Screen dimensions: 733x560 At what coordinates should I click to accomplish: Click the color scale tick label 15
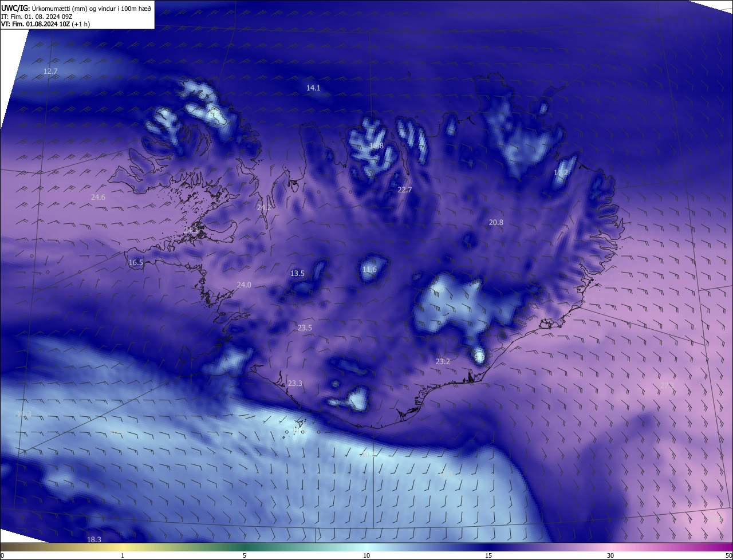tap(488, 556)
